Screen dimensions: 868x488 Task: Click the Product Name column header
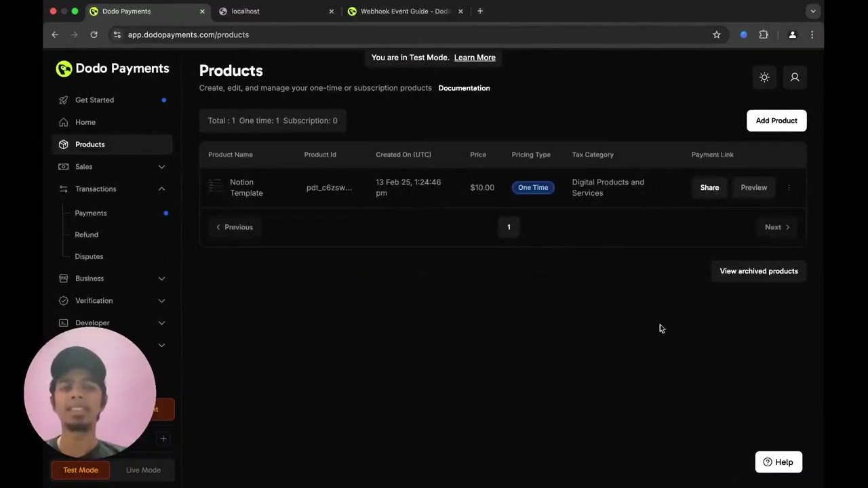coord(231,155)
